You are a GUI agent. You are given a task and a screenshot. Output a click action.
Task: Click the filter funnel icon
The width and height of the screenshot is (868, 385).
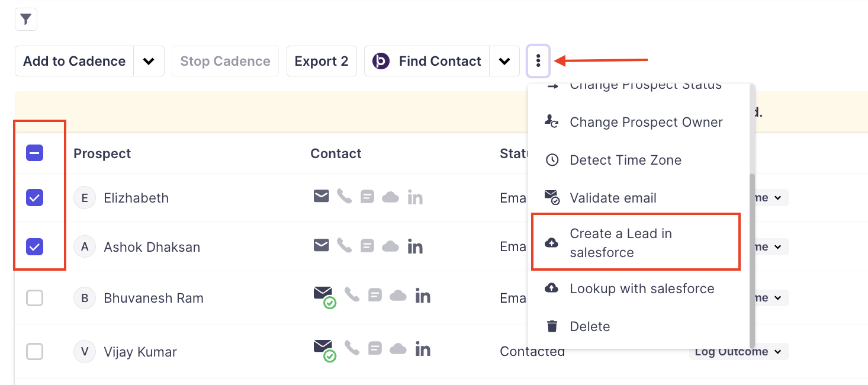tap(26, 20)
